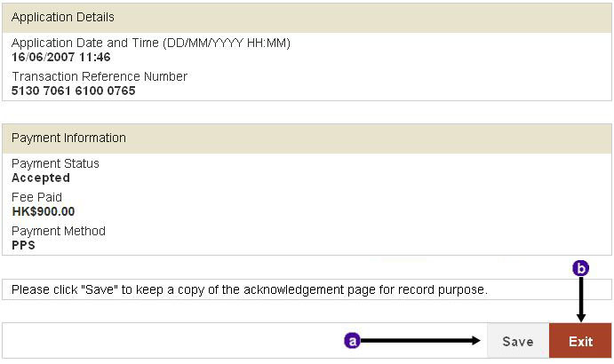Select the Application Details header
614x364 pixels.
click(307, 18)
